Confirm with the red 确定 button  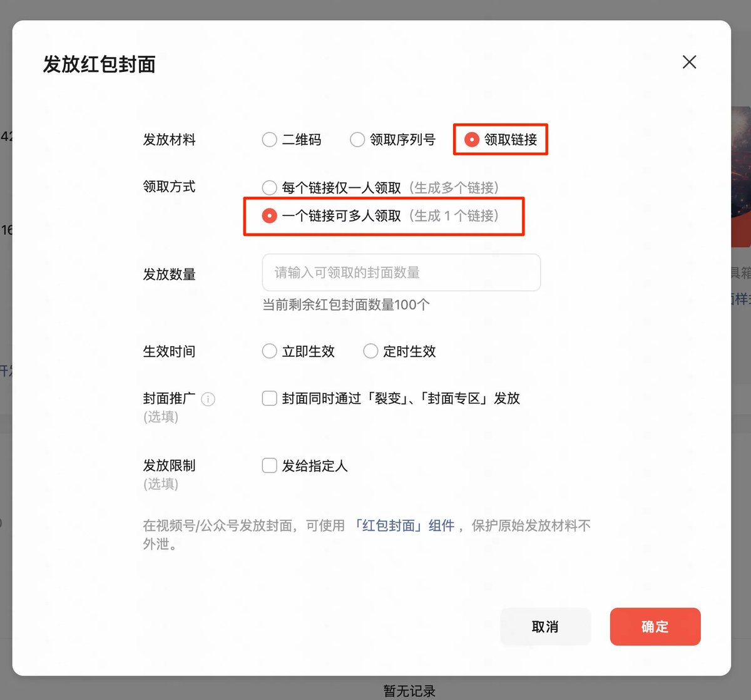(x=655, y=626)
